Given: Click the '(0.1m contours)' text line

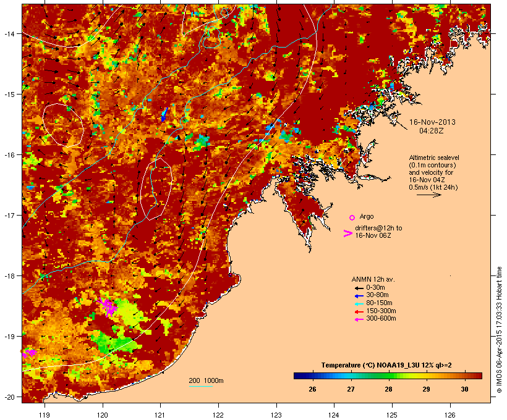Looking at the screenshot, I should [432, 165].
